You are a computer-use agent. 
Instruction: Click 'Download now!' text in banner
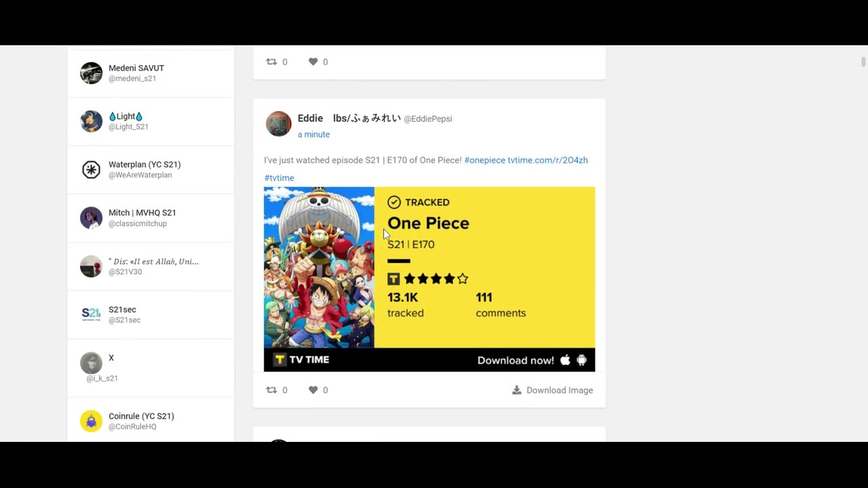pos(515,360)
